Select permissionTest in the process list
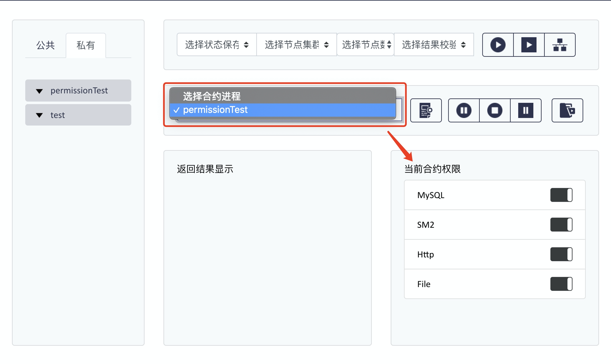 [x=215, y=110]
